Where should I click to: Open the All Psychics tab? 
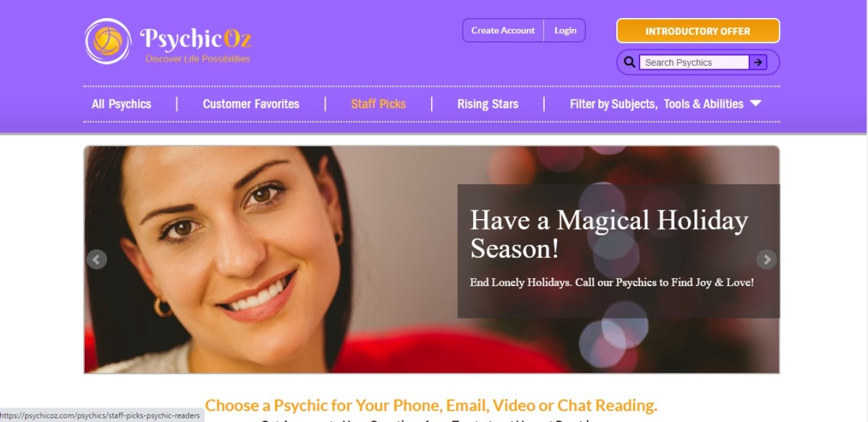point(122,104)
